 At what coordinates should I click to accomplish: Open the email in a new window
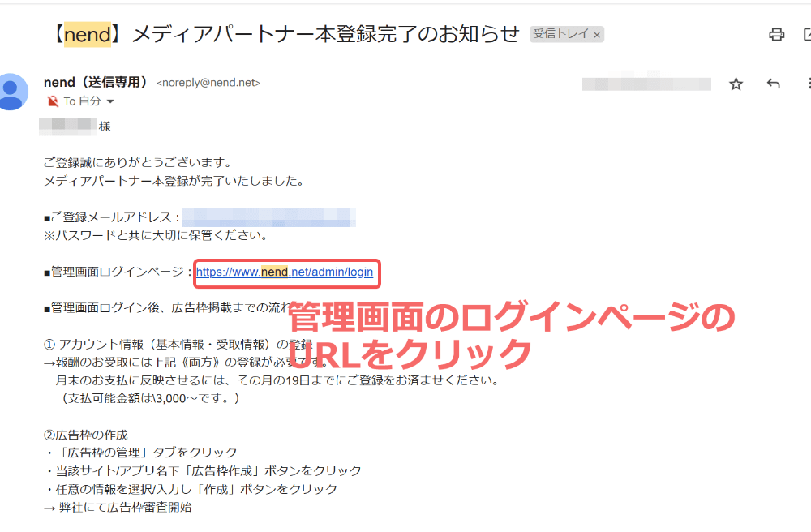pyautogui.click(x=807, y=34)
